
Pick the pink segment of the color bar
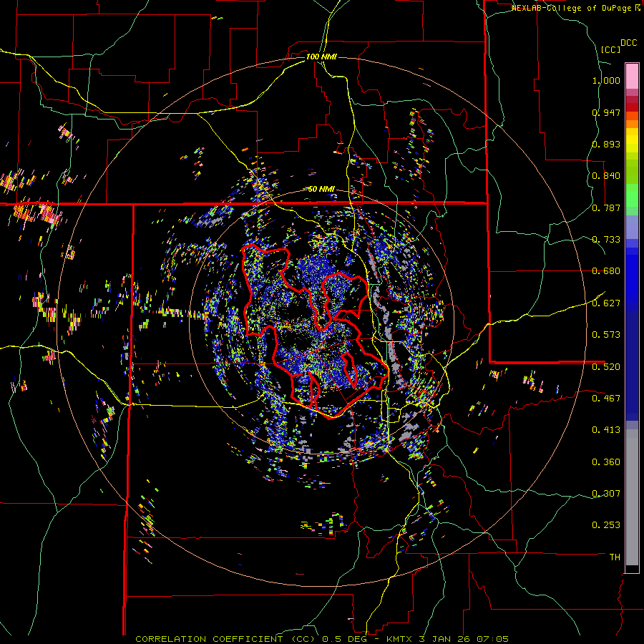coord(632,76)
